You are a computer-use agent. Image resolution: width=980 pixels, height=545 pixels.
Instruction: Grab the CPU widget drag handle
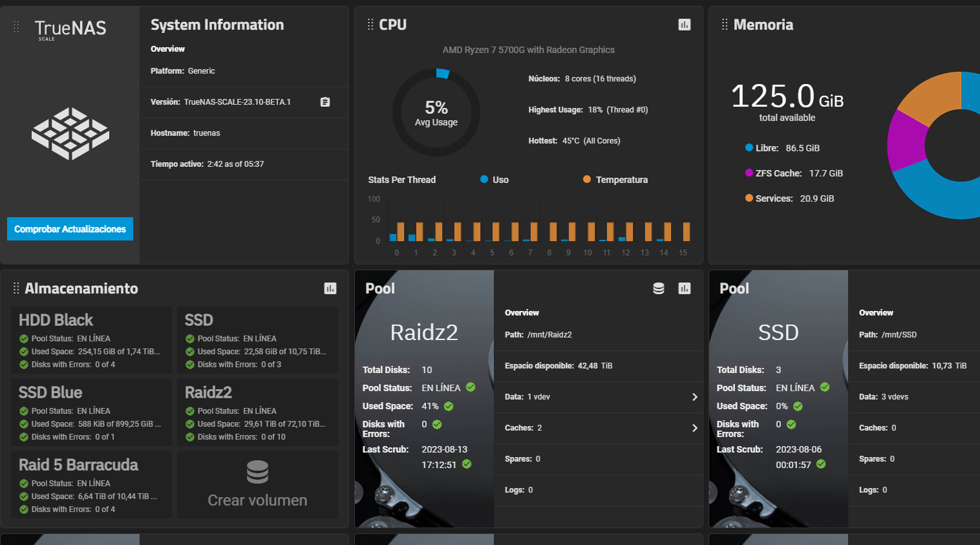click(x=370, y=25)
